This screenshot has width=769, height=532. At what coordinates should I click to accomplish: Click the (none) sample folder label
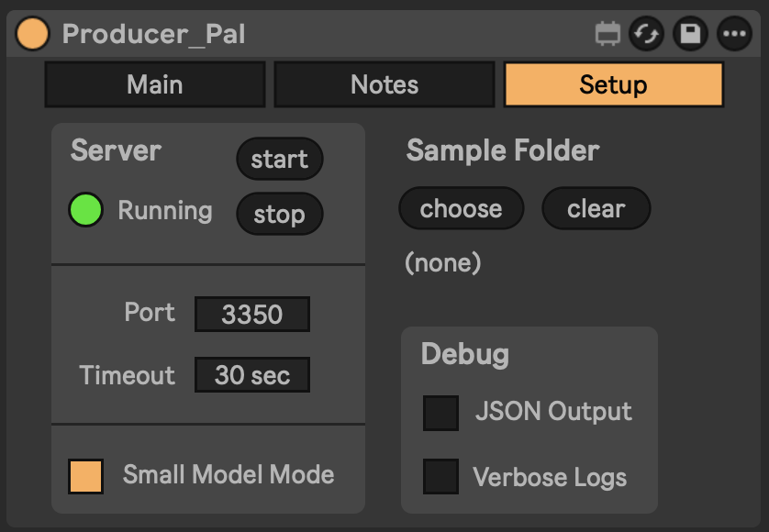pos(443,262)
